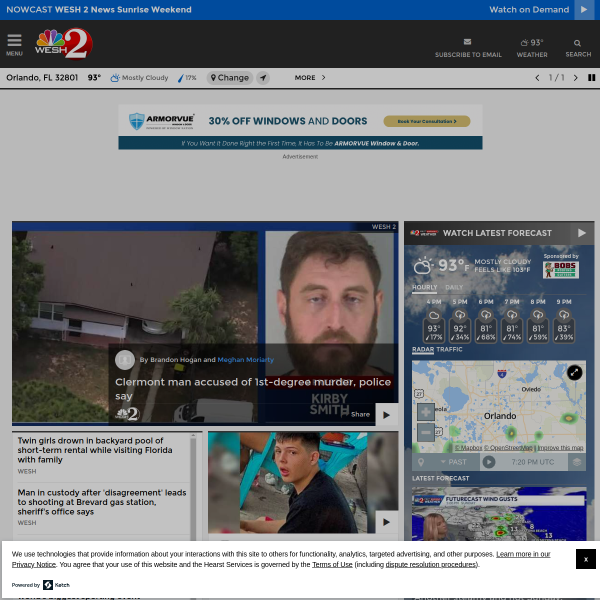Close the cookie notice banner

click(x=585, y=559)
